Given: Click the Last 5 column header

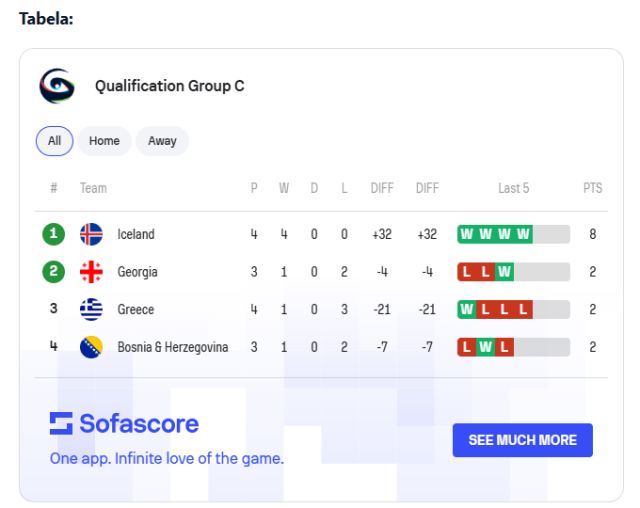Looking at the screenshot, I should [513, 188].
